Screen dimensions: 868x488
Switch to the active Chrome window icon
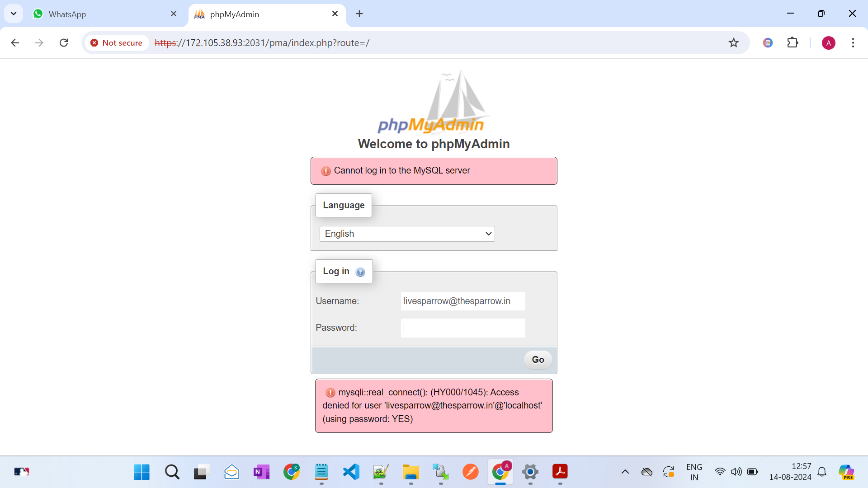[500, 472]
